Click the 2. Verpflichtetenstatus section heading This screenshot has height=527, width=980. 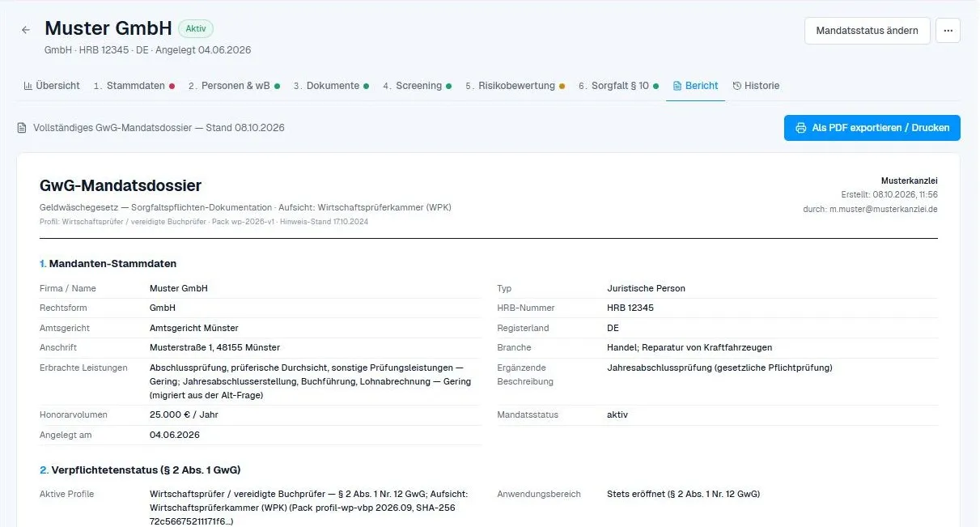[140, 470]
